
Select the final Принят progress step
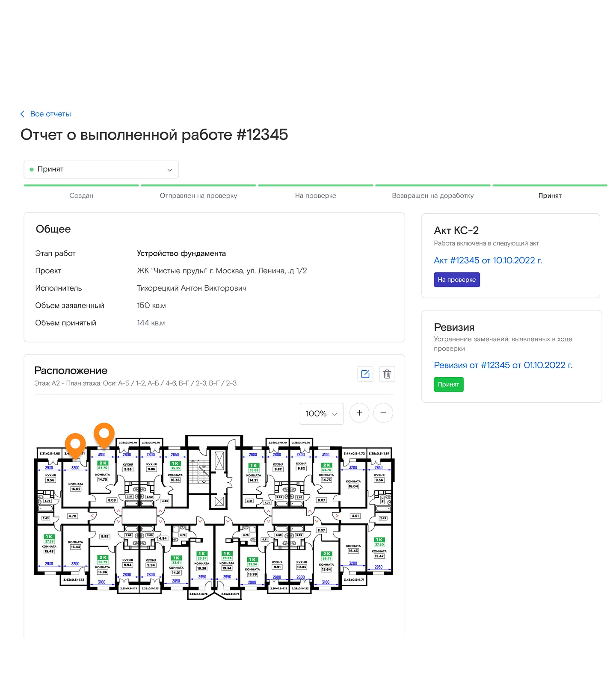pos(550,195)
